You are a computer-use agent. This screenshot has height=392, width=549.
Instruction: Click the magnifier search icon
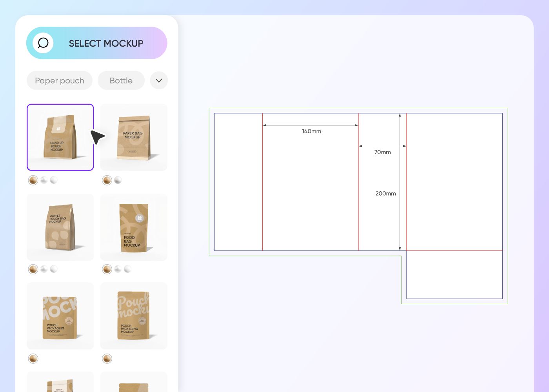point(43,43)
